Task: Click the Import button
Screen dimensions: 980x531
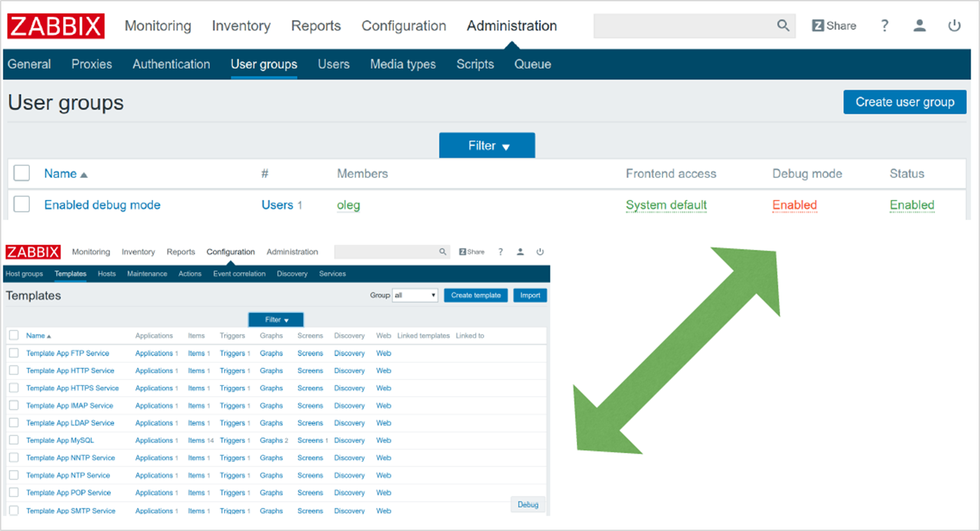Action: tap(530, 295)
